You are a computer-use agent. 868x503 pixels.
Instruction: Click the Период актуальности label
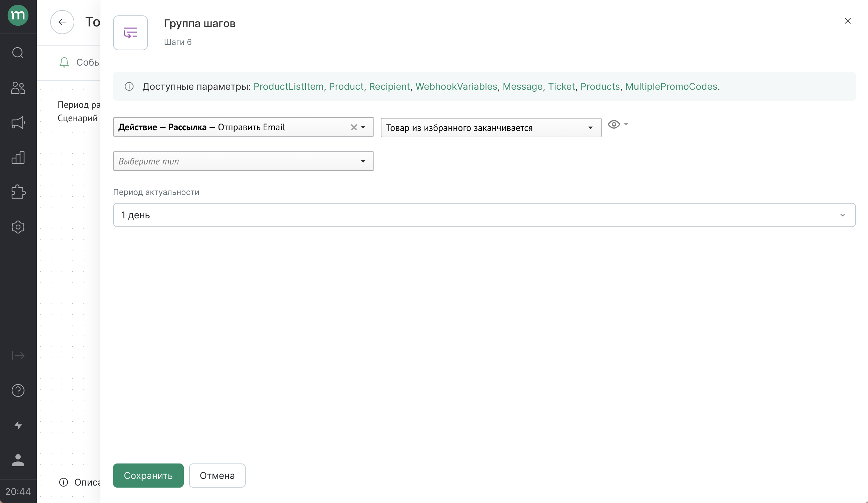tap(156, 192)
